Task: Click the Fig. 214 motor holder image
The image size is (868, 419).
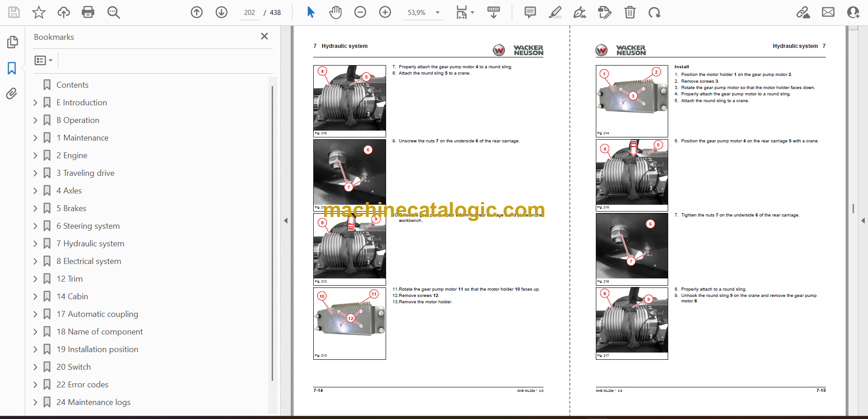Action: coord(632,101)
